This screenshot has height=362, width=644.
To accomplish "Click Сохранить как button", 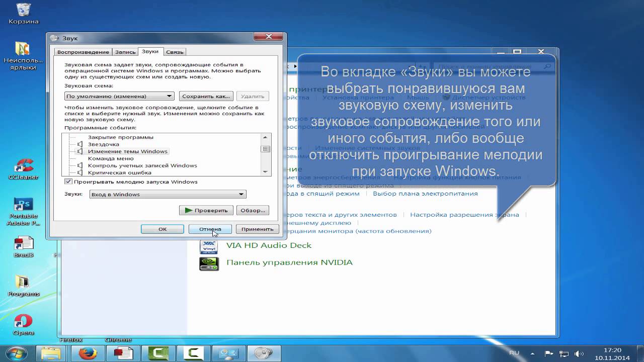I will [x=206, y=96].
